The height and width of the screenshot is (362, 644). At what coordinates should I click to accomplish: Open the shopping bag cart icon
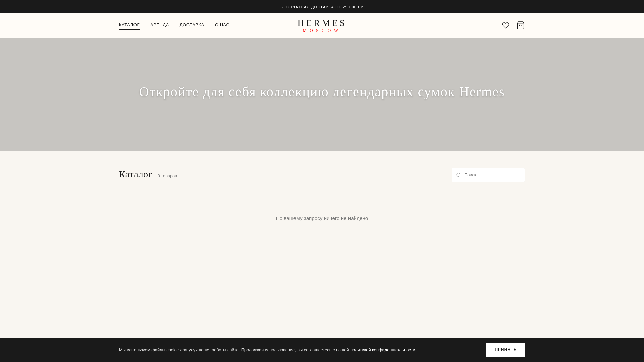(x=520, y=25)
